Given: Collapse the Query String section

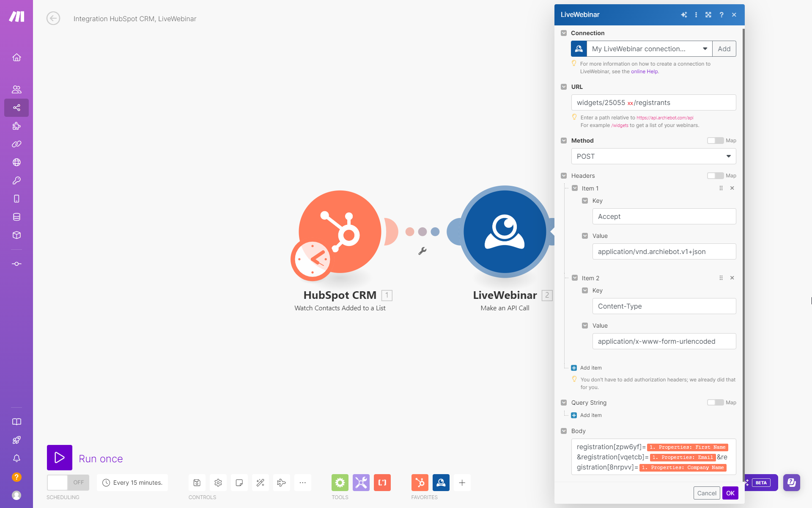Looking at the screenshot, I should pyautogui.click(x=564, y=402).
